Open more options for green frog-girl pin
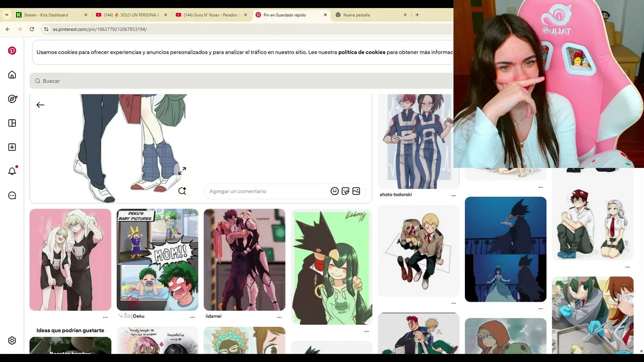Image resolution: width=644 pixels, height=362 pixels. click(366, 331)
